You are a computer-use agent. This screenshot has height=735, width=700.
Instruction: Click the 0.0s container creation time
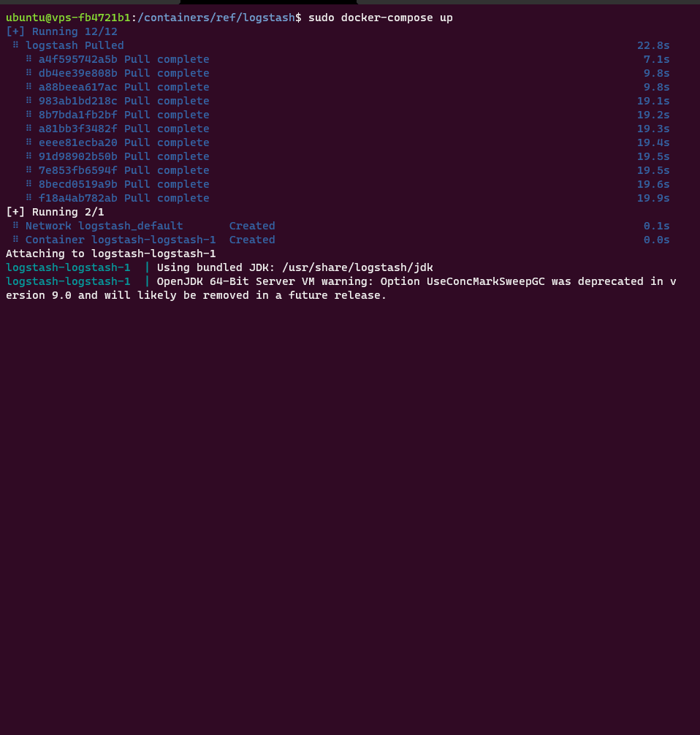tap(656, 240)
